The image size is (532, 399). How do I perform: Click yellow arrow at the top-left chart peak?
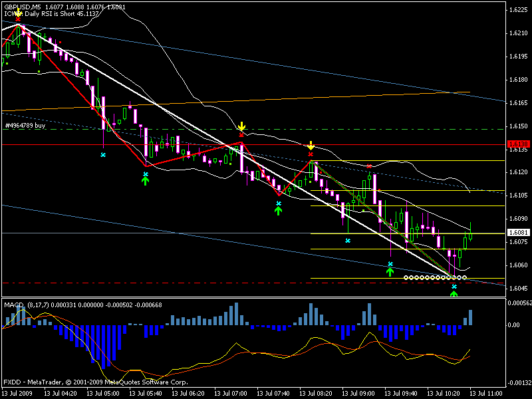(19, 13)
